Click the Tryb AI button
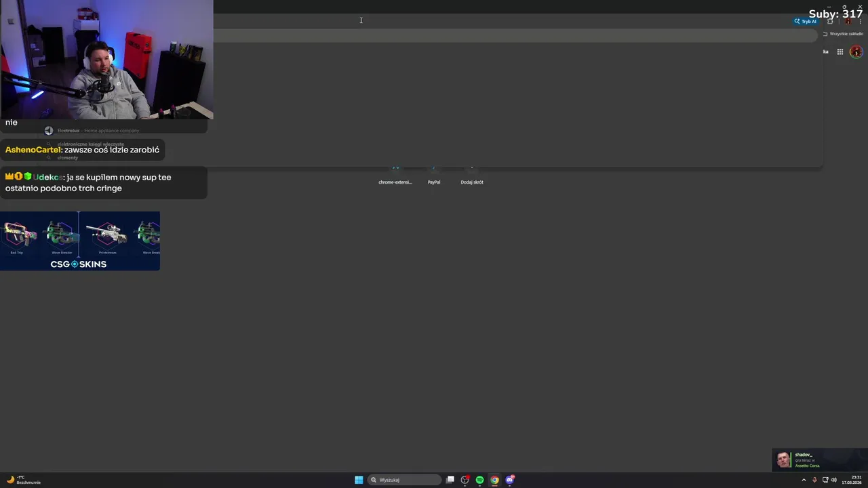The width and height of the screenshot is (868, 488). (806, 21)
